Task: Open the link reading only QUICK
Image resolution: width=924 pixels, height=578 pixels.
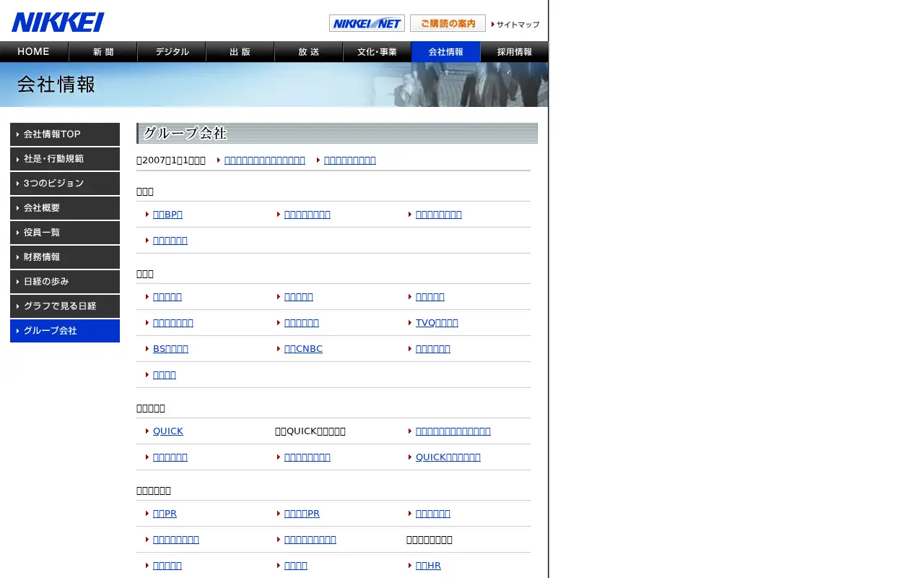Action: tap(168, 431)
